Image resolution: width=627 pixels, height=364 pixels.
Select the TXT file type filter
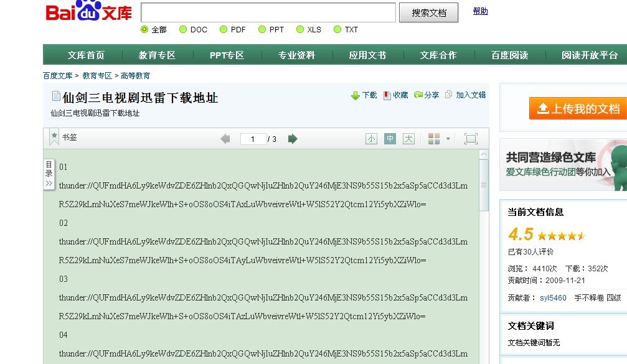point(336,29)
